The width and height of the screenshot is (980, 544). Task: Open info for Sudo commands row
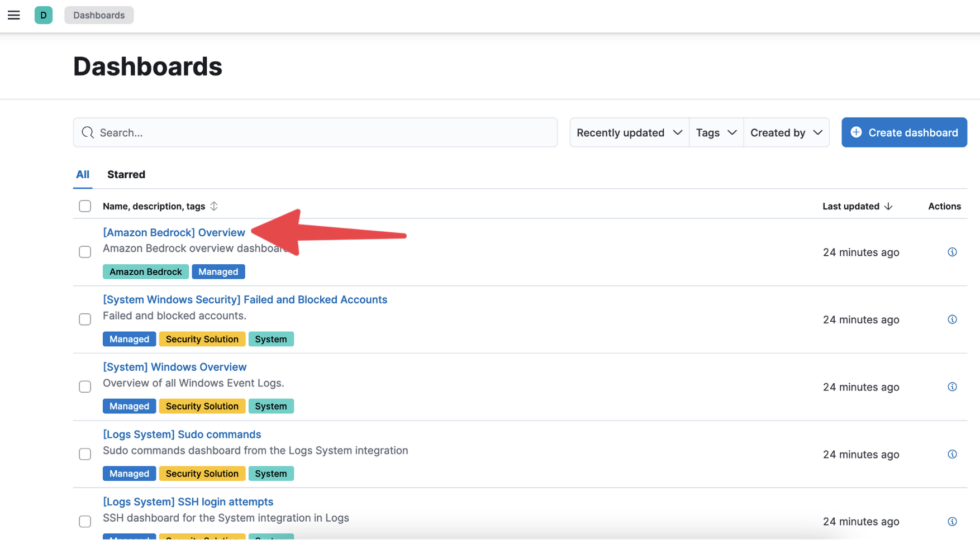pyautogui.click(x=952, y=454)
